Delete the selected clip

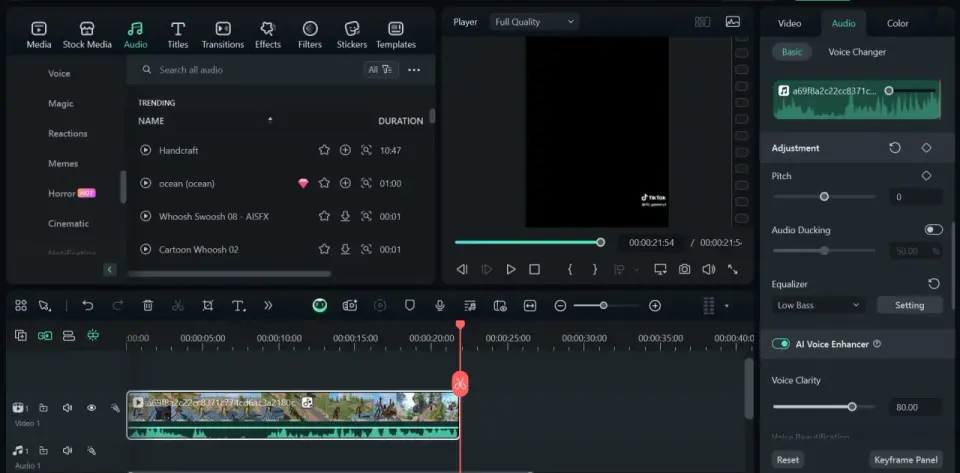[148, 305]
